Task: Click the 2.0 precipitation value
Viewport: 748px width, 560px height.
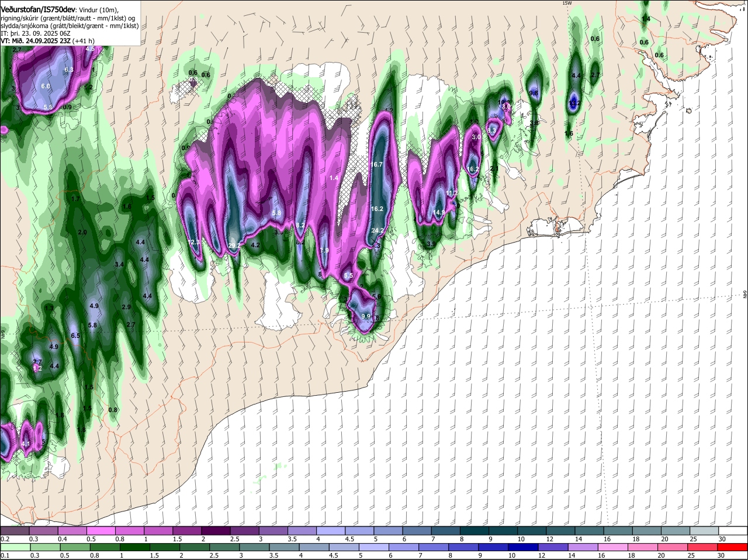Action: [x=82, y=233]
